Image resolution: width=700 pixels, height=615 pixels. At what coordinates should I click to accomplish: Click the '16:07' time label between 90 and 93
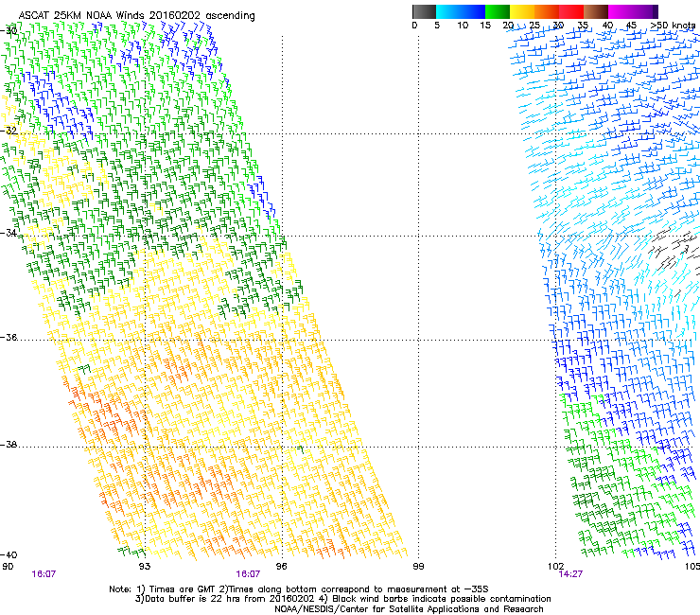coord(44,574)
